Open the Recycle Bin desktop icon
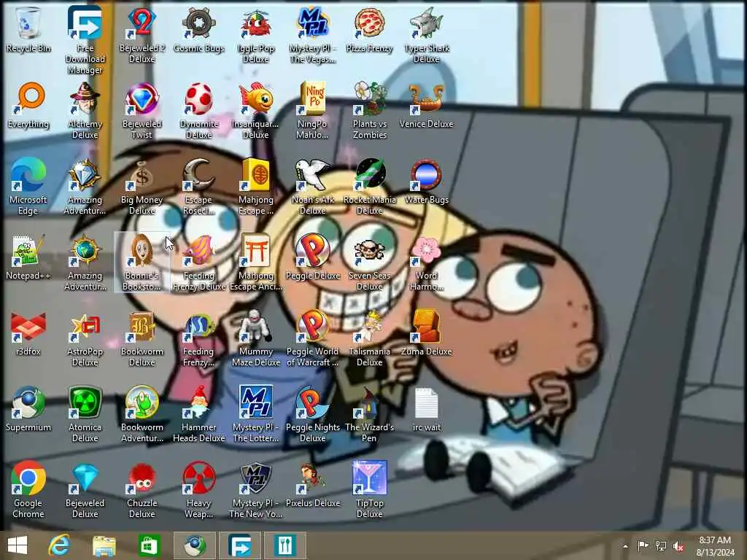This screenshot has width=747, height=560. click(28, 29)
